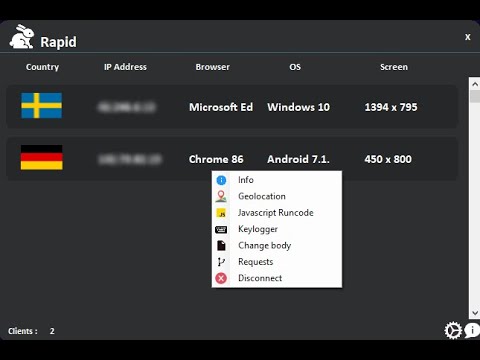Screen dimensions: 480x360
Task: Click the Browser column header
Action: click(213, 67)
